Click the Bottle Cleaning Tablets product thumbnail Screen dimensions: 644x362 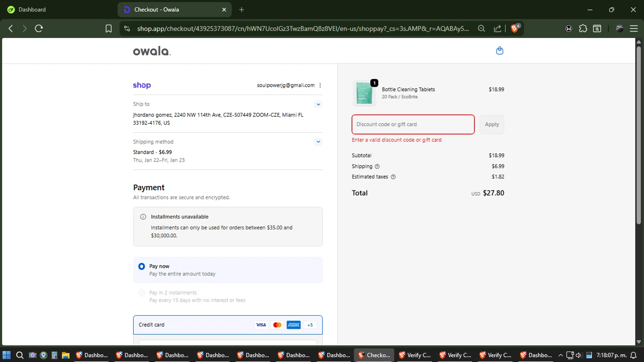(x=364, y=93)
